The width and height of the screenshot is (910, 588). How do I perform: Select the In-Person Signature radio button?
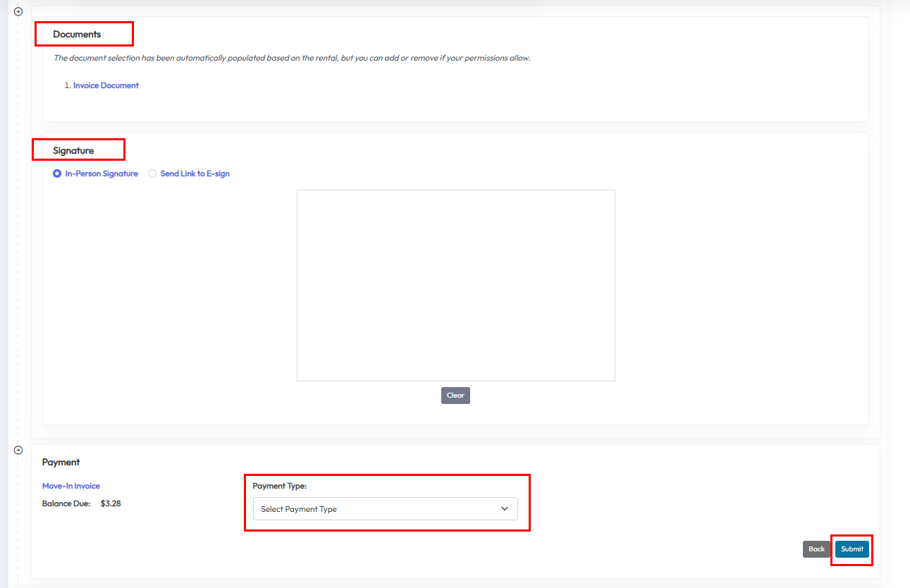tap(57, 173)
